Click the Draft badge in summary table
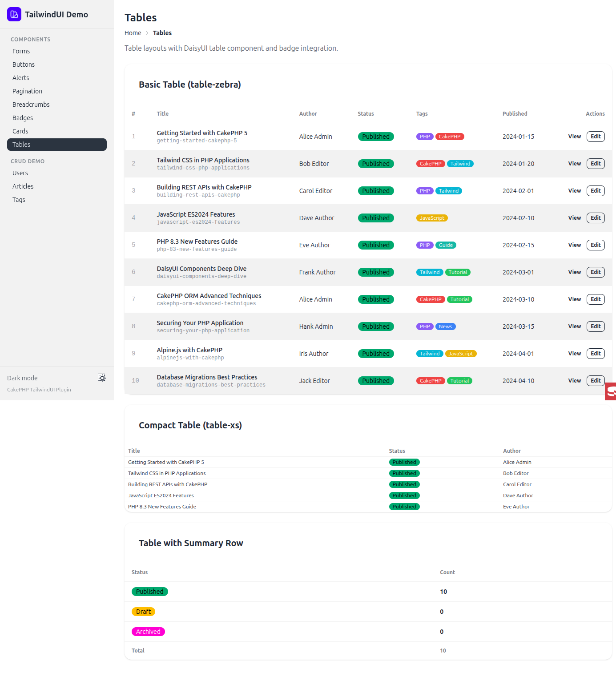Image resolution: width=616 pixels, height=681 pixels. coord(143,612)
